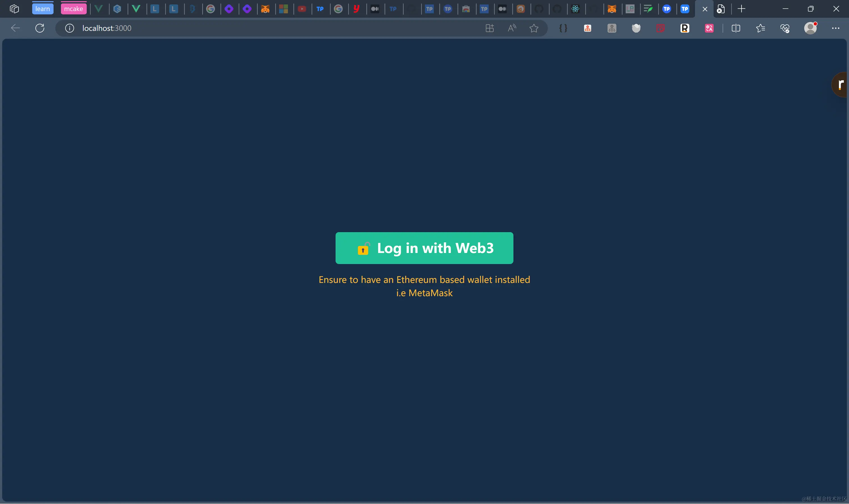The width and height of the screenshot is (849, 504).
Task: Close the current active tab
Action: (705, 9)
